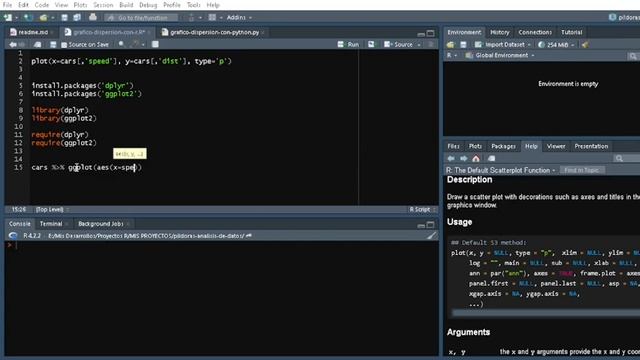640x360 pixels.
Task: Click the Save All documents icon
Action: click(x=77, y=18)
